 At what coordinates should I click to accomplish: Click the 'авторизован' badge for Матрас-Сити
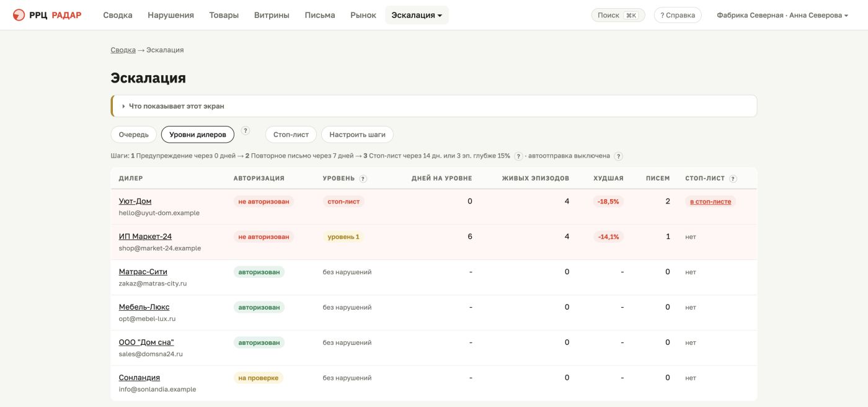tap(259, 272)
